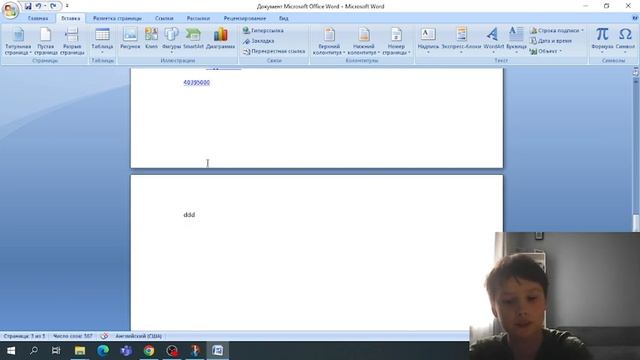Image resolution: width=640 pixels, height=360 pixels.
Task: Open the Page Number (Номер страницы) dropdown
Action: pos(396,41)
